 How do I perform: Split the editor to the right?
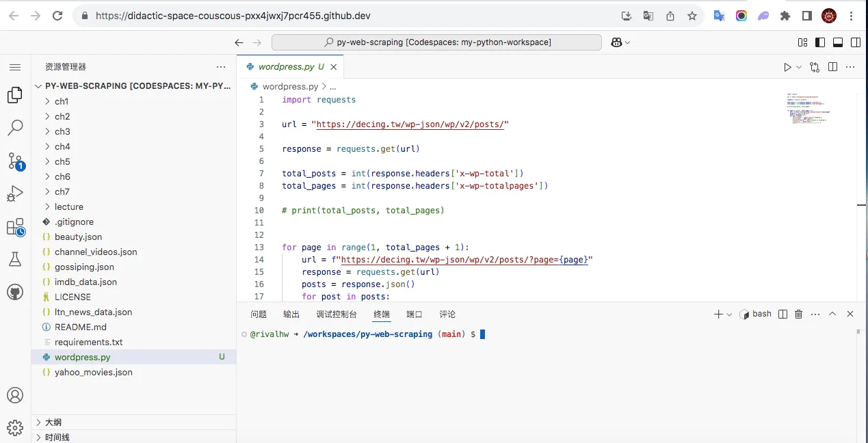(832, 67)
